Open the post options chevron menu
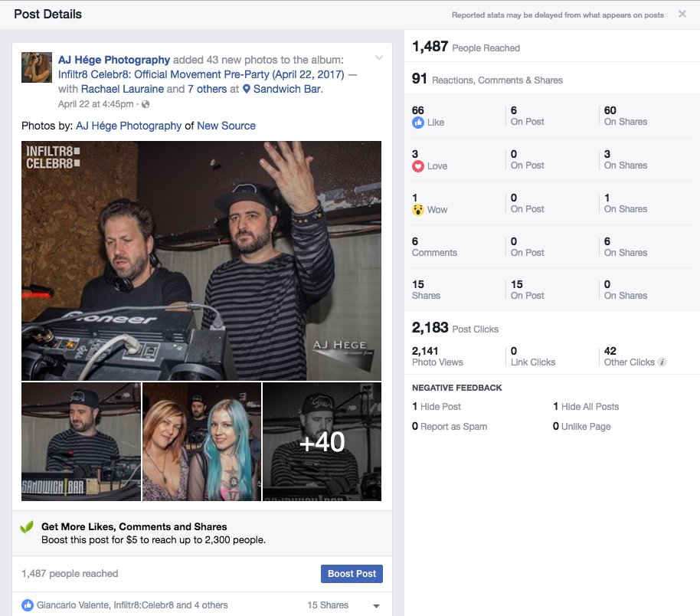The height and width of the screenshot is (616, 700). (379, 57)
